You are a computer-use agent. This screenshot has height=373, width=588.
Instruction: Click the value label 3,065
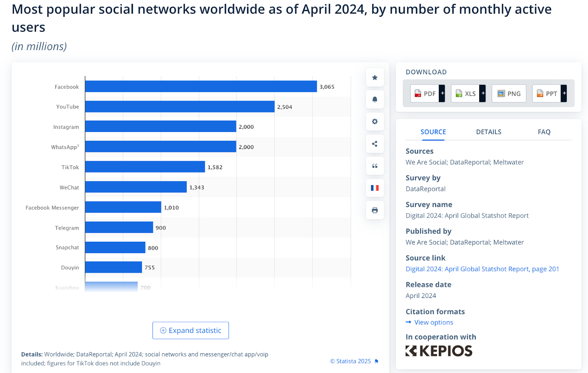pyautogui.click(x=327, y=87)
